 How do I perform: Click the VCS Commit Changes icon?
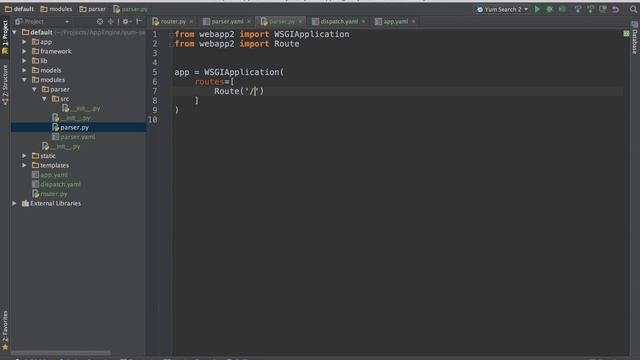590,9
